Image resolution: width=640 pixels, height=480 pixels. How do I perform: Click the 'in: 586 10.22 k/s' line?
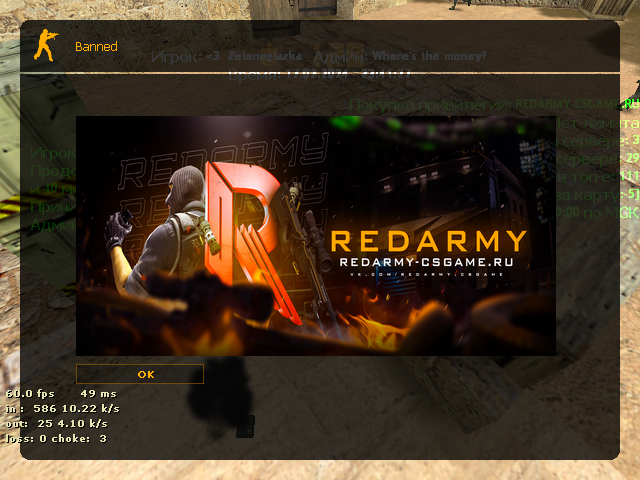(63, 409)
